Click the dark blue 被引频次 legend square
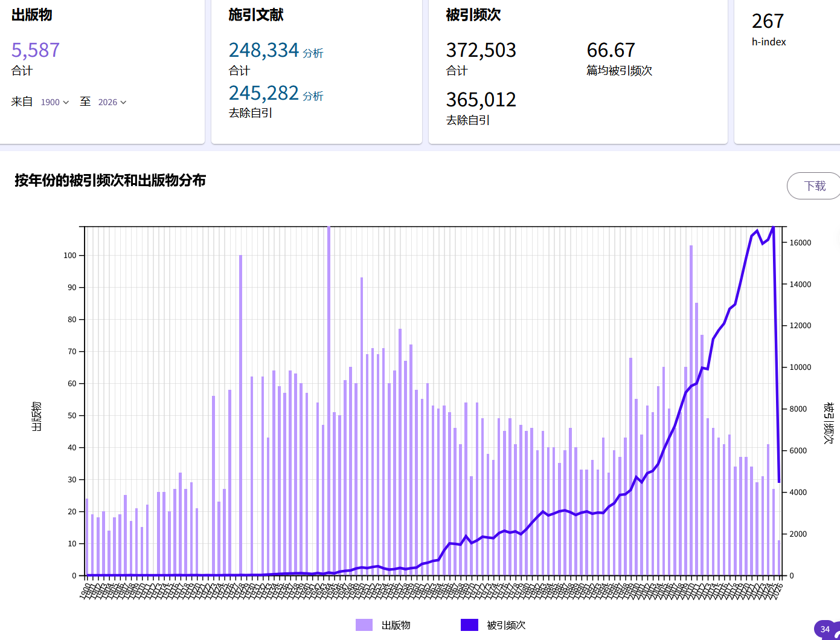This screenshot has width=840, height=640. point(469,625)
